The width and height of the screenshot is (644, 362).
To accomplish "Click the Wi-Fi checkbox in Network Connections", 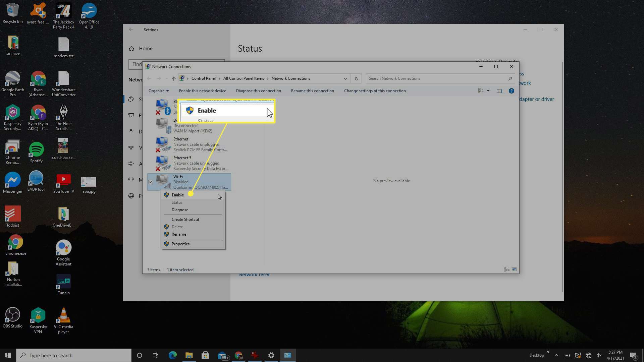I will tap(150, 182).
